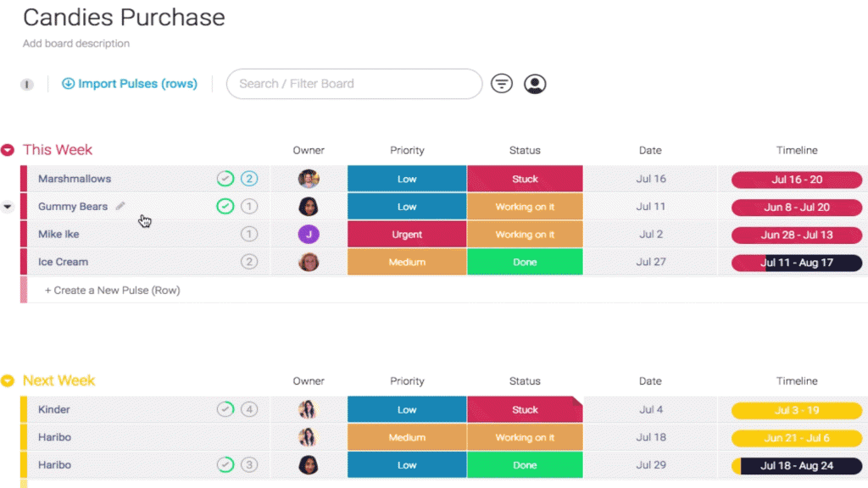Click the Mike Ike row name
Screen dimensions: 868x488
(x=58, y=234)
